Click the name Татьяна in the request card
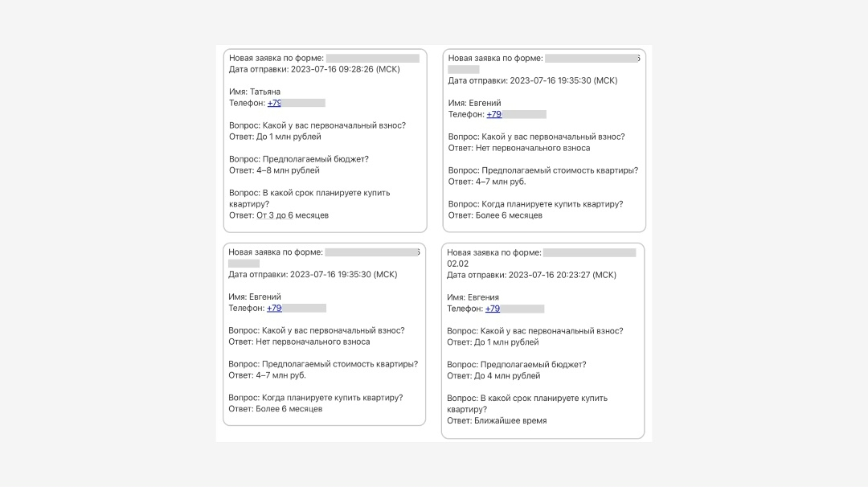The width and height of the screenshot is (868, 487). 264,92
